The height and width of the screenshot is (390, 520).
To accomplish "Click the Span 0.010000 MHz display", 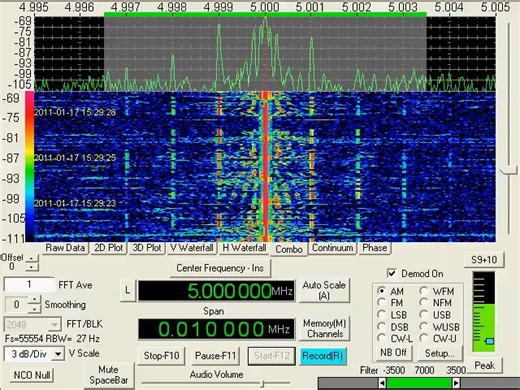I will click(216, 329).
